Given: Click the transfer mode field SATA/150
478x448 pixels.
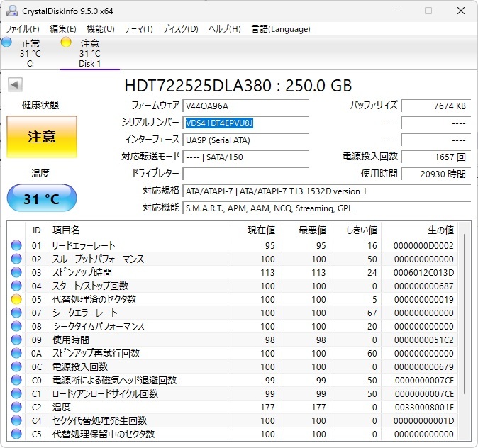Looking at the screenshot, I should pos(245,157).
